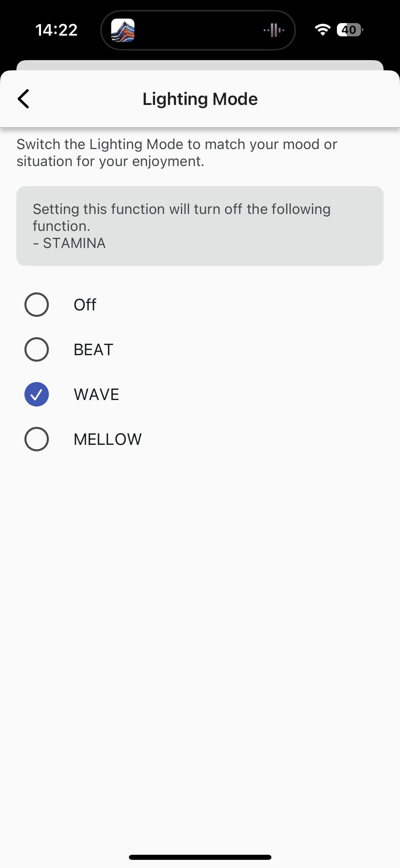The width and height of the screenshot is (400, 868).
Task: Tap the Wi-Fi status icon
Action: click(322, 30)
